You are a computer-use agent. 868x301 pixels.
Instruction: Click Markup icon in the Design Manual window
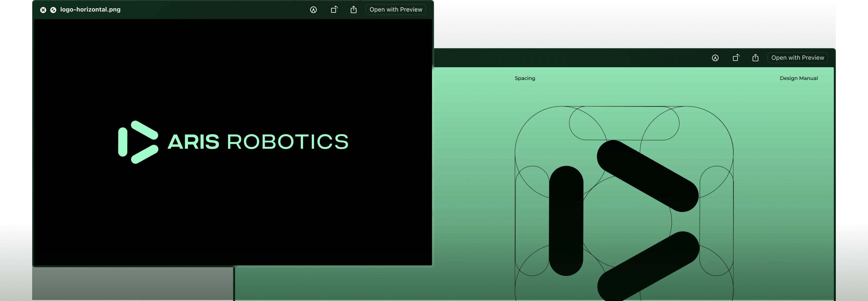coord(715,58)
